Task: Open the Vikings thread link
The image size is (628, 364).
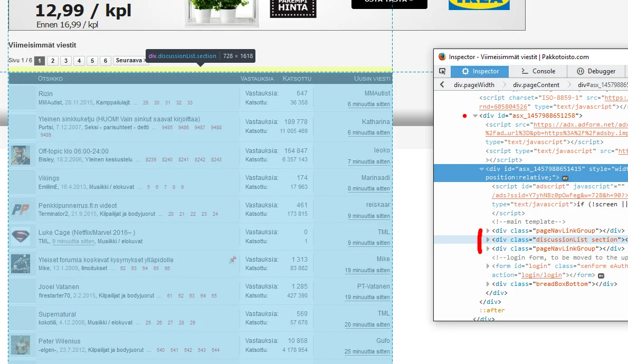Action: (49, 178)
